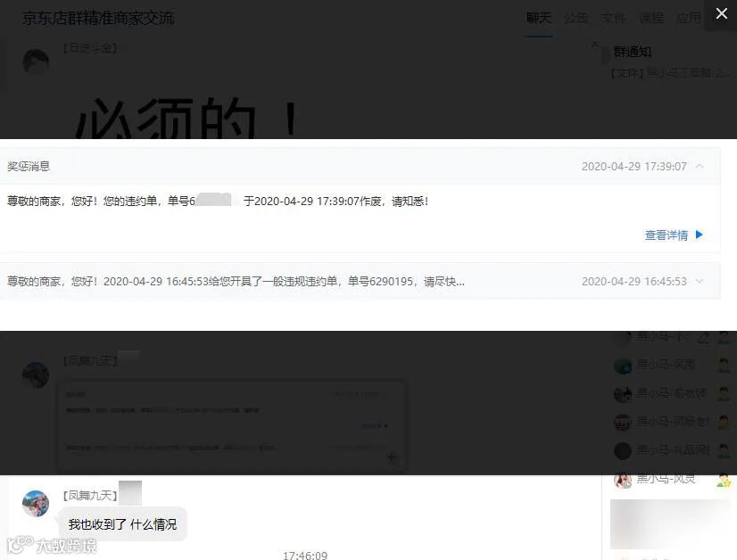
Task: Collapse the 奖惩消息 17:39:07 message
Action: pos(700,167)
